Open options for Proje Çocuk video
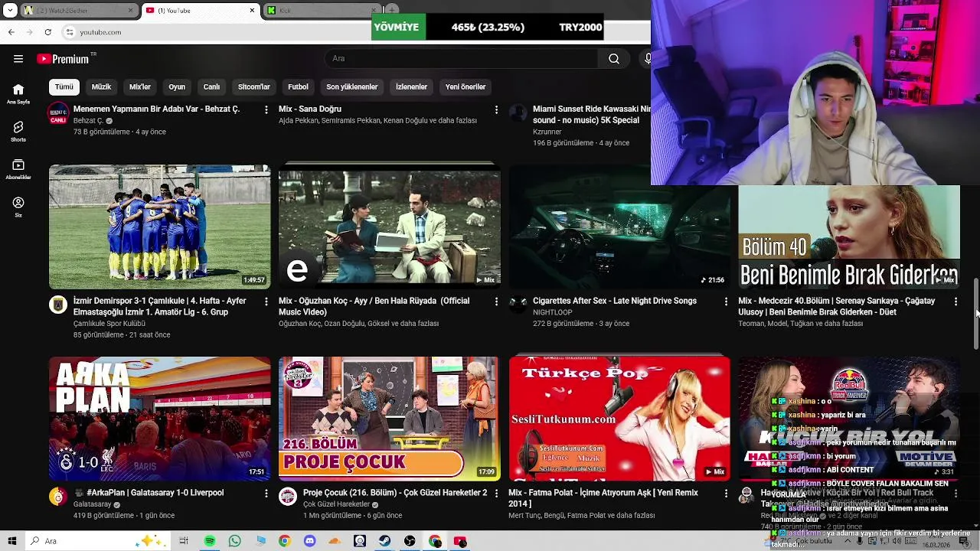This screenshot has width=980, height=551. (496, 494)
